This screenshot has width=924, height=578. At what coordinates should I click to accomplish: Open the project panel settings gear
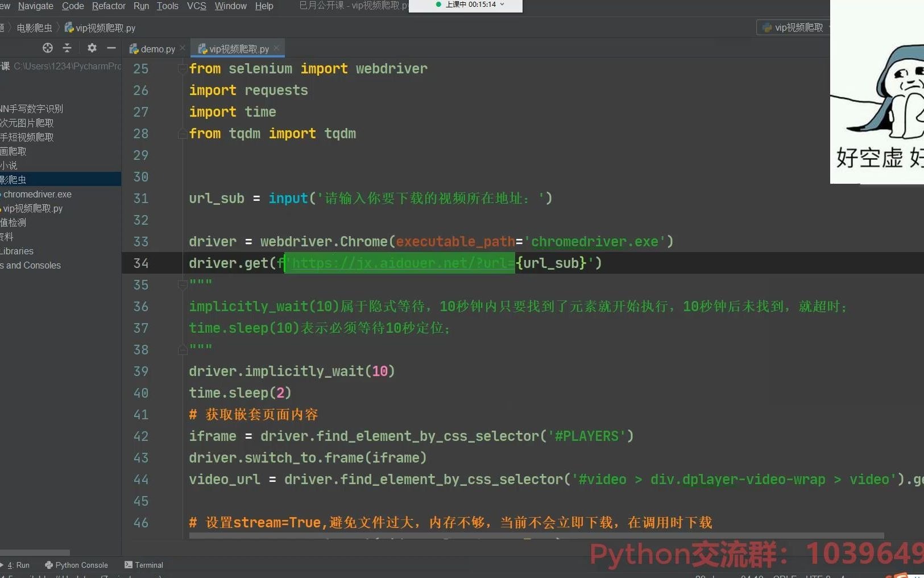click(92, 48)
